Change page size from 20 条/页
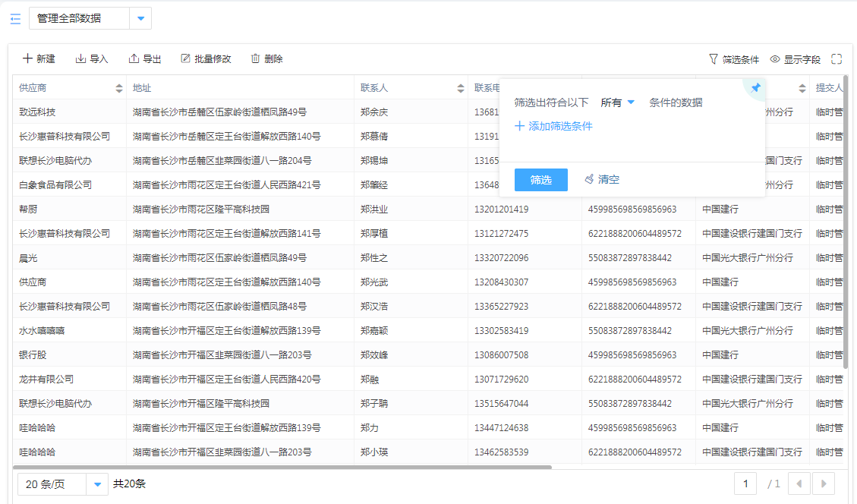The image size is (857, 504). coord(63,484)
